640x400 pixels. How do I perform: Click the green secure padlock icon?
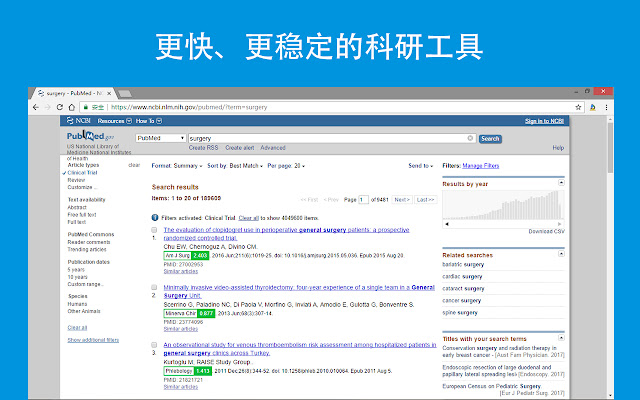pyautogui.click(x=86, y=107)
